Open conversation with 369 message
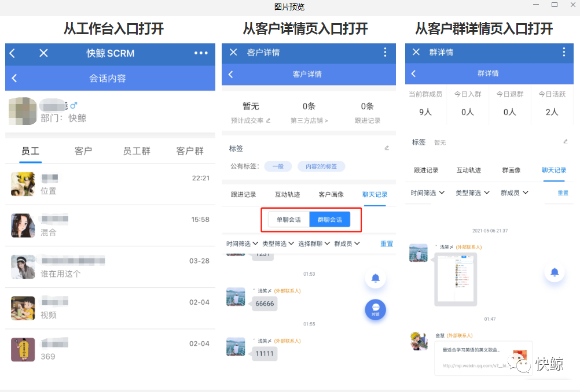This screenshot has height=392, width=580. click(110, 350)
